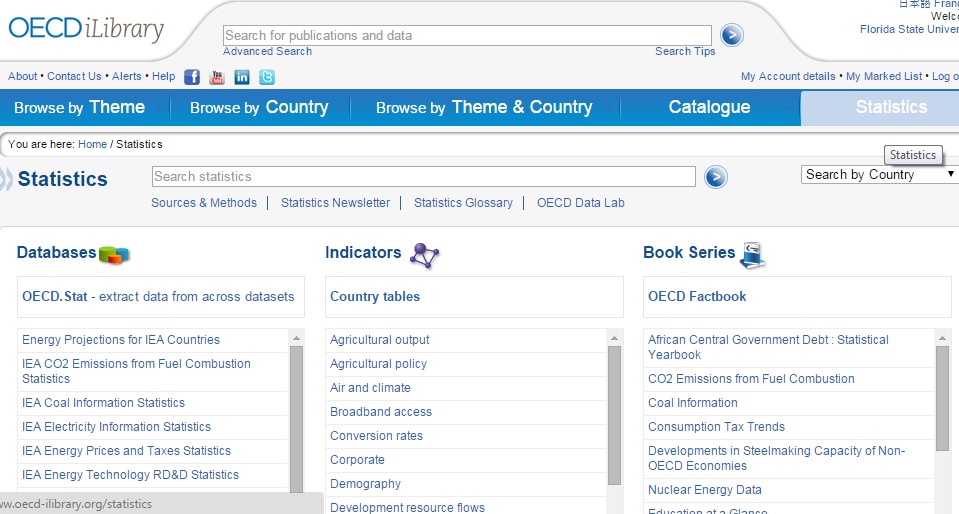The height and width of the screenshot is (514, 959).
Task: Open Demography indicator
Action: [x=365, y=484]
